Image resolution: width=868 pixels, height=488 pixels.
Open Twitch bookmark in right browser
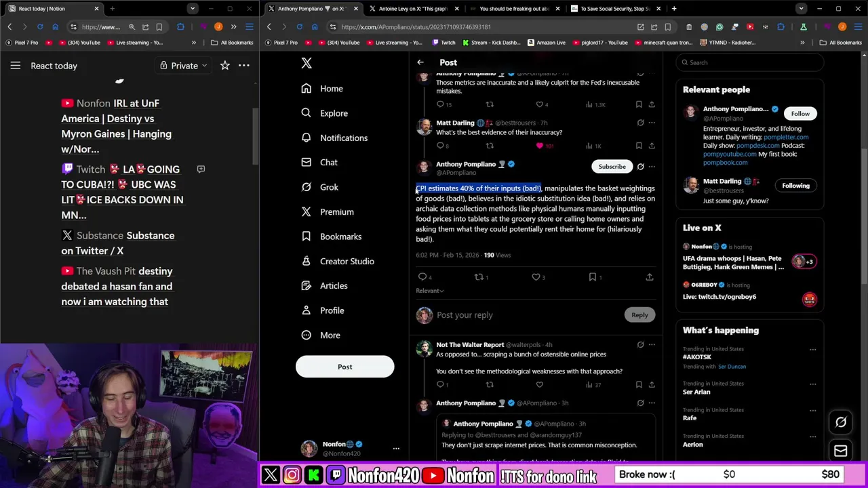[x=443, y=43]
